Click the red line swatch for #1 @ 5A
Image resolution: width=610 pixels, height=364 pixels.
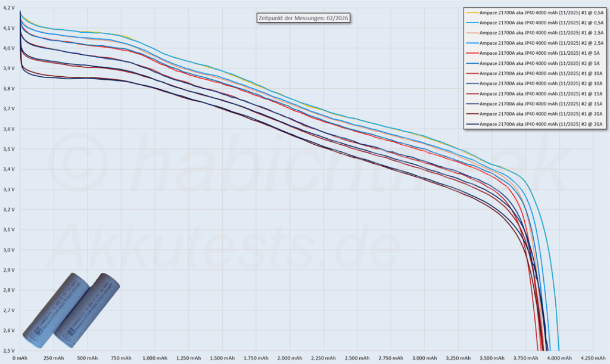[x=471, y=53]
